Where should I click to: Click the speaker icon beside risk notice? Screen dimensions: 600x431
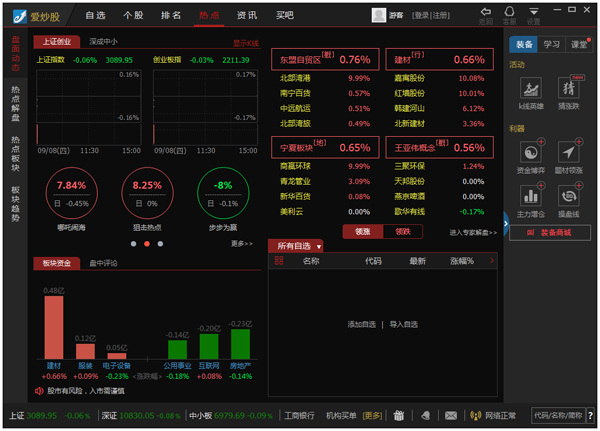click(39, 391)
